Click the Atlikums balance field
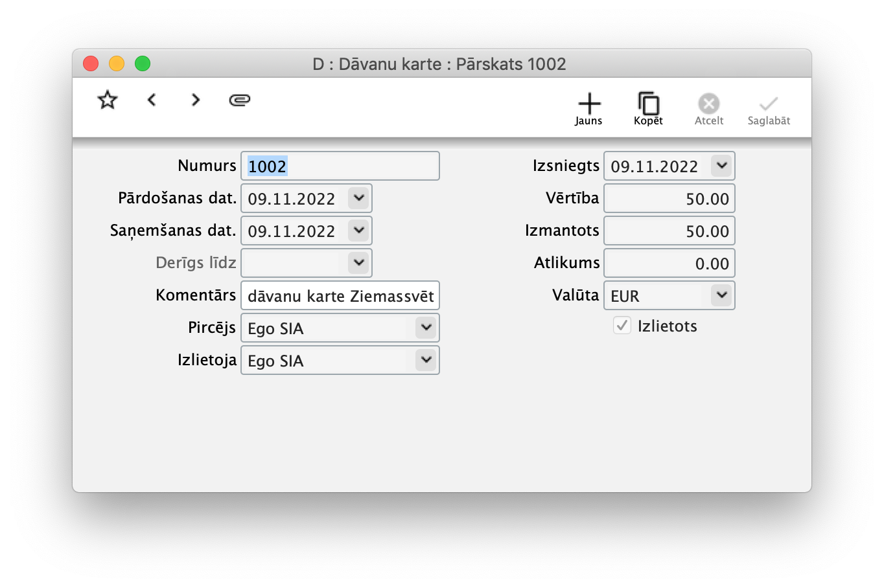 [x=669, y=263]
